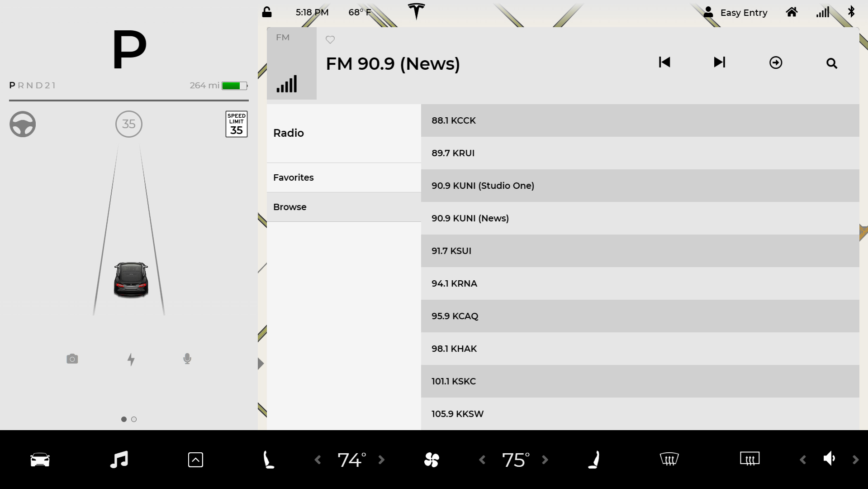This screenshot has height=489, width=868.
Task: Increase driver temperature from 74°
Action: point(381,460)
